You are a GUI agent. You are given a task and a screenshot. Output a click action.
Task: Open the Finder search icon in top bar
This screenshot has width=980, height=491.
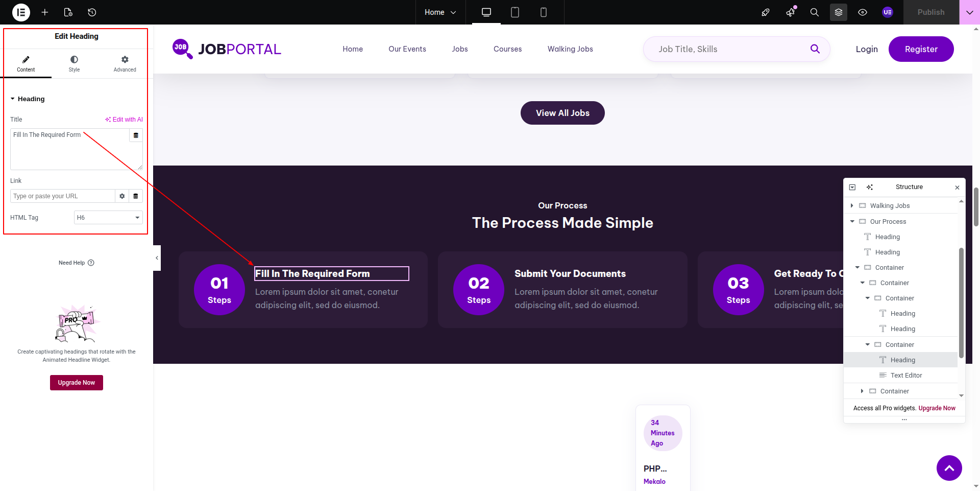815,12
